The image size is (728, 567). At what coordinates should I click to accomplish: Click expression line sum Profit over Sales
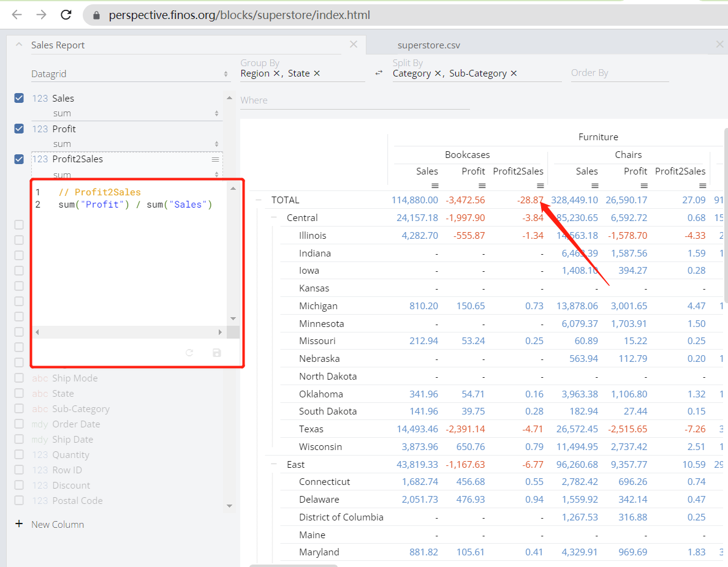pyautogui.click(x=135, y=205)
